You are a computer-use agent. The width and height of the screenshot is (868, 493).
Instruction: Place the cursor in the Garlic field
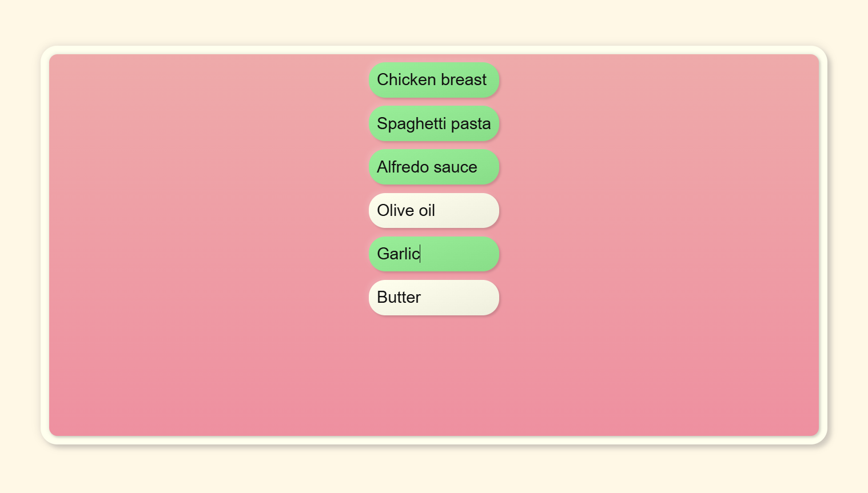[x=434, y=254]
